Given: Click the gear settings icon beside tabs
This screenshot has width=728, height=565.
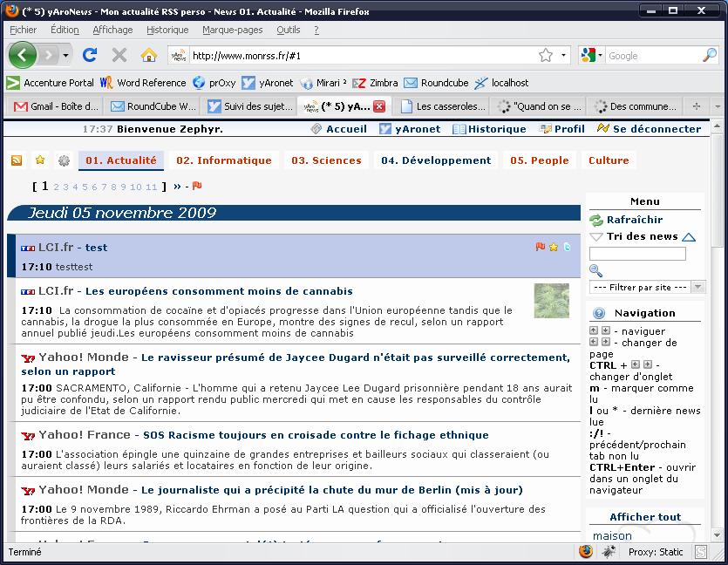Looking at the screenshot, I should tap(64, 160).
